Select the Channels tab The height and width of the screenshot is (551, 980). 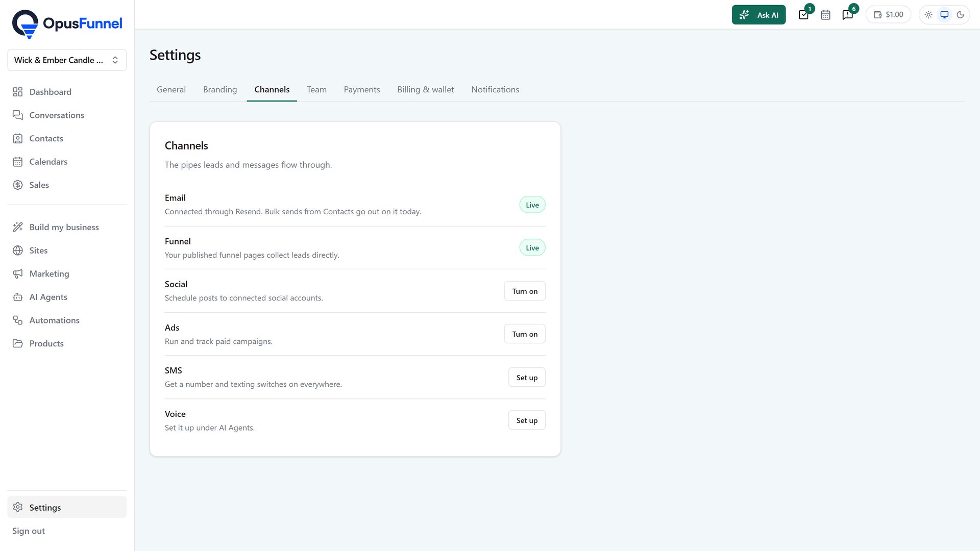coord(272,90)
